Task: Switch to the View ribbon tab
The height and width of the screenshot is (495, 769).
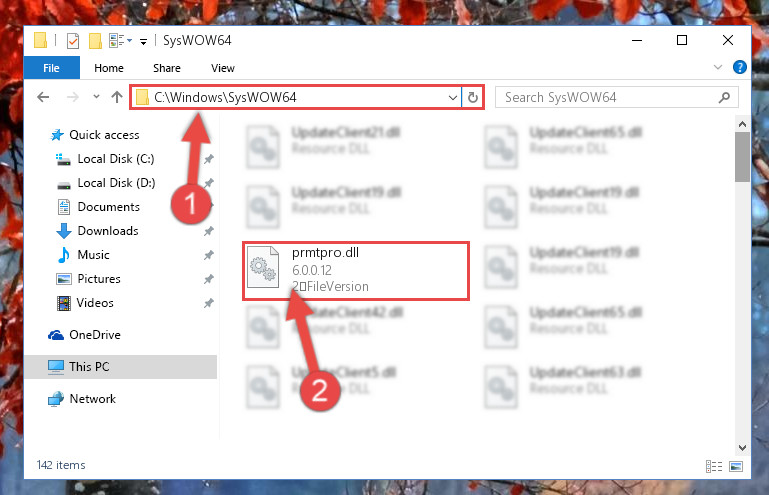Action: [x=223, y=68]
